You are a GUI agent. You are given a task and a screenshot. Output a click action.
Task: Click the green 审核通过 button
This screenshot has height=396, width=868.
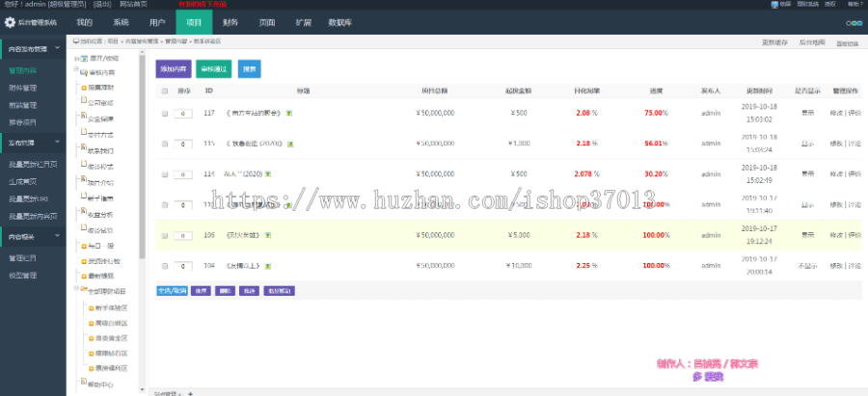pos(214,69)
